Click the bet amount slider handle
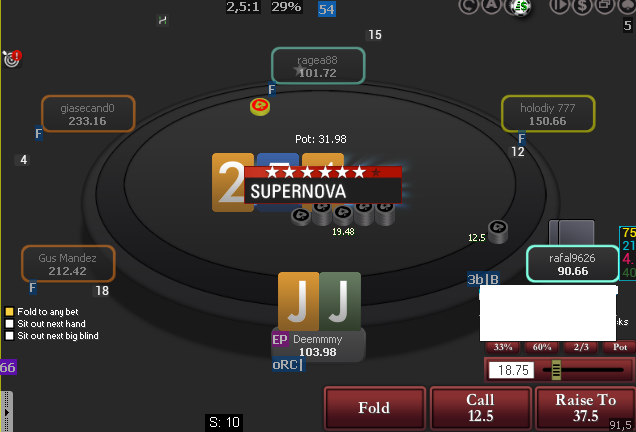 [x=556, y=370]
